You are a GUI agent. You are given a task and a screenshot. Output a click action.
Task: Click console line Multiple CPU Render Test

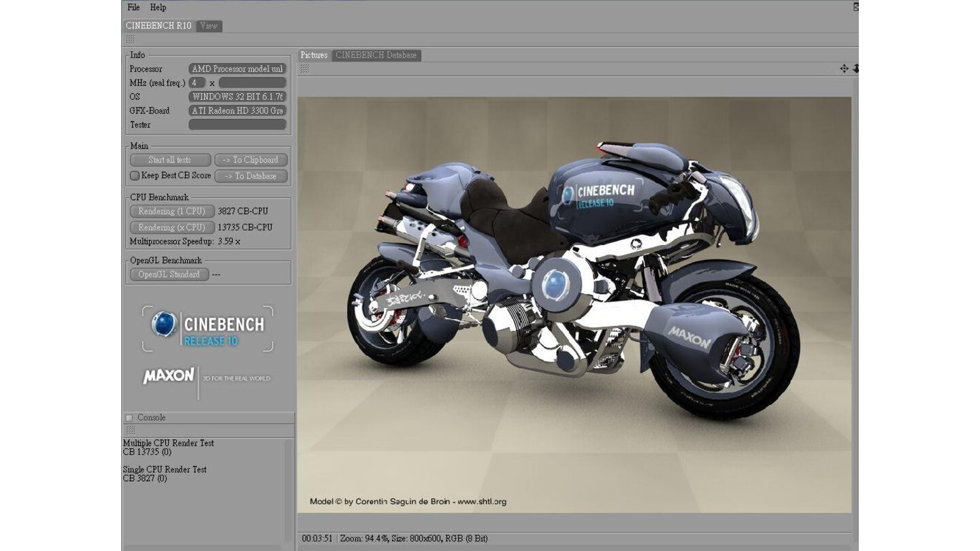(168, 444)
